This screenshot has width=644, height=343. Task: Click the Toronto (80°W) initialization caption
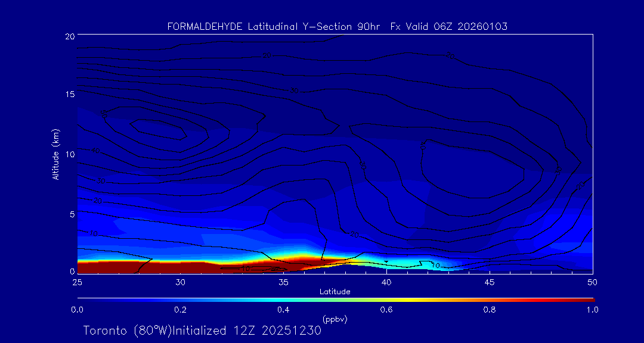tap(202, 330)
